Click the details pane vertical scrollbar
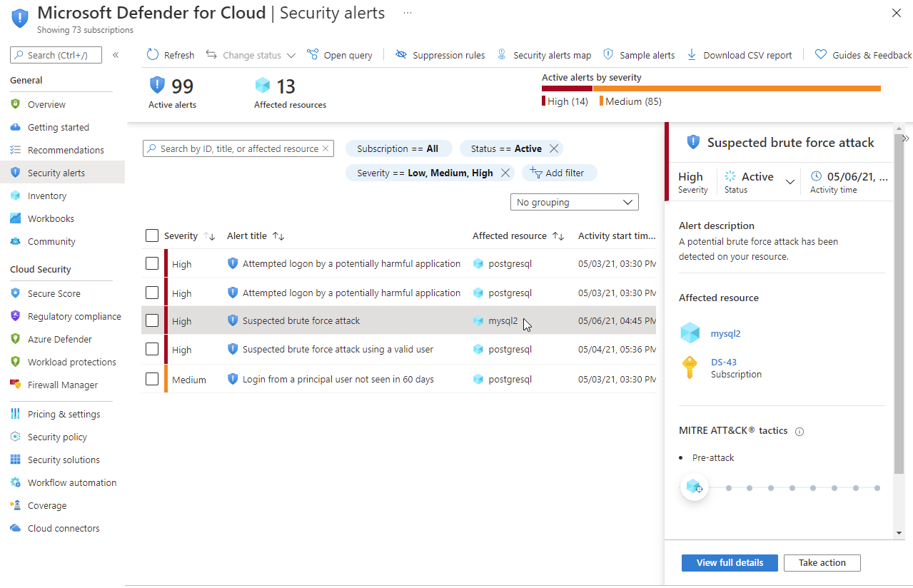 pyautogui.click(x=899, y=303)
